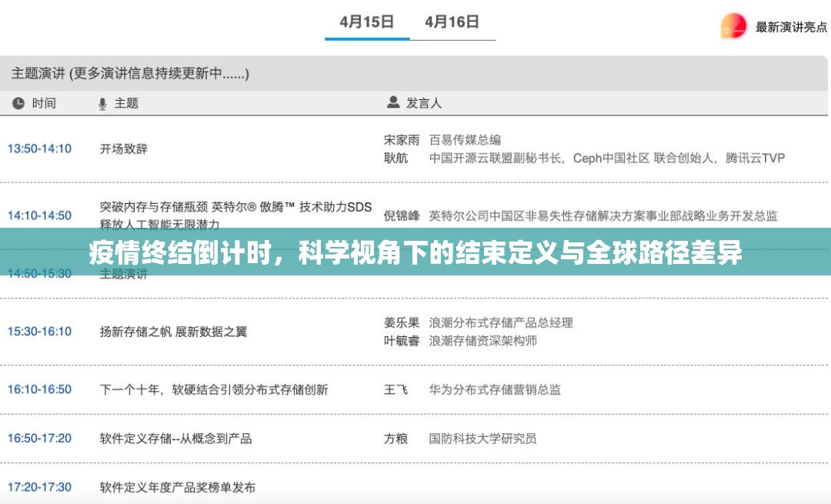Switch to the 4月16日 tab
This screenshot has height=504, width=831.
click(x=453, y=22)
